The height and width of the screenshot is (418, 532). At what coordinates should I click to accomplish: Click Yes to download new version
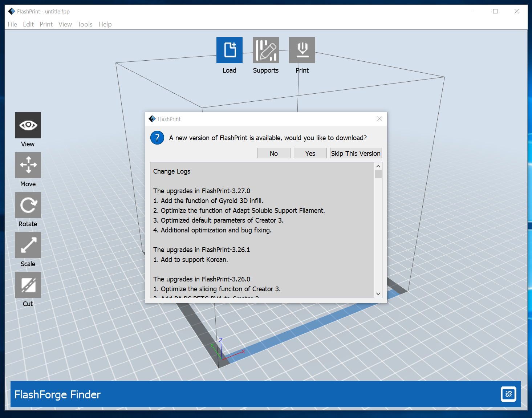click(x=310, y=153)
